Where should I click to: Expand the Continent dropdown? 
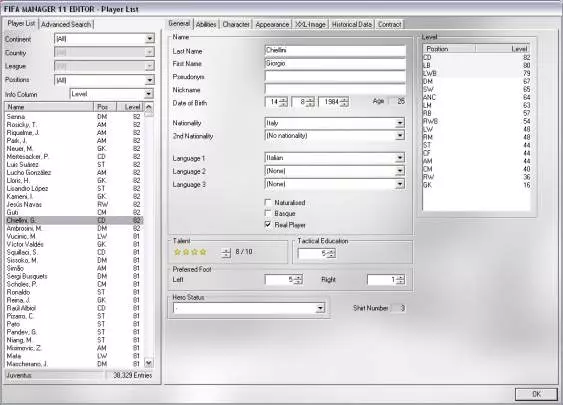149,38
